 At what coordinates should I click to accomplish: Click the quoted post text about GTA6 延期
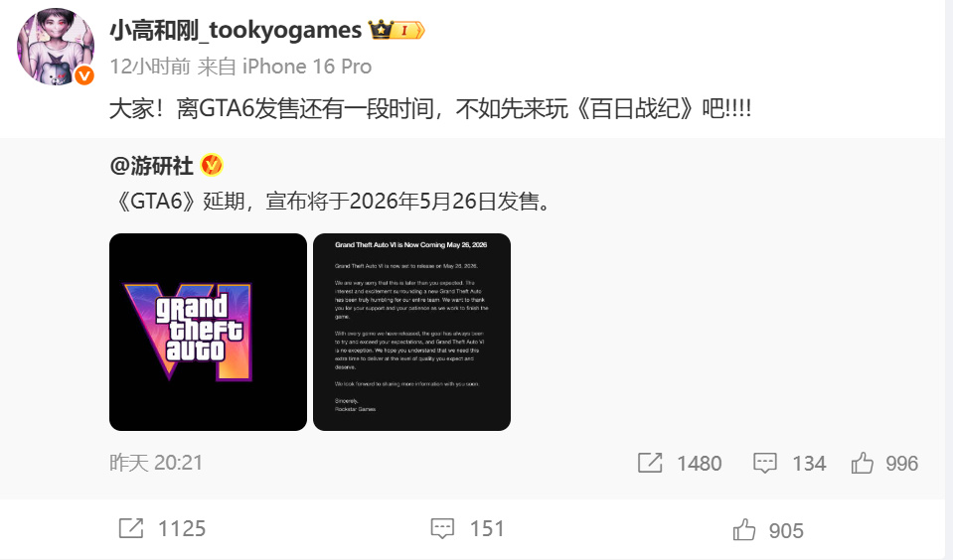point(333,201)
